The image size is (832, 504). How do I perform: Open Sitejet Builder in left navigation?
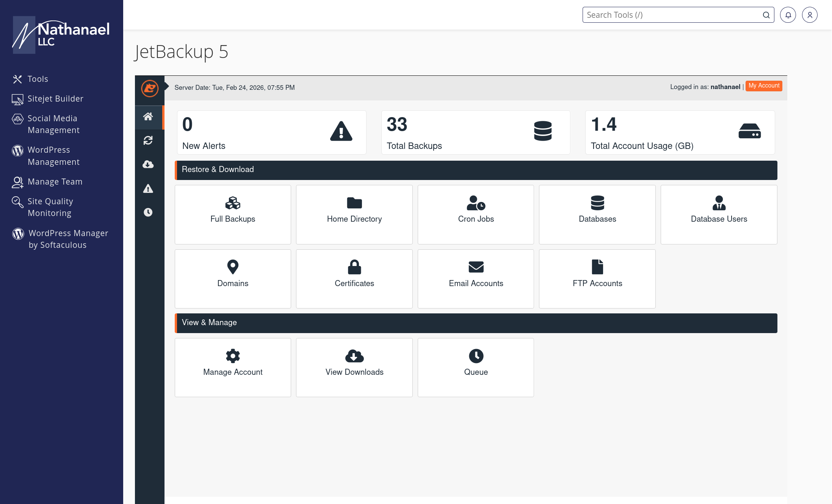click(x=47, y=99)
